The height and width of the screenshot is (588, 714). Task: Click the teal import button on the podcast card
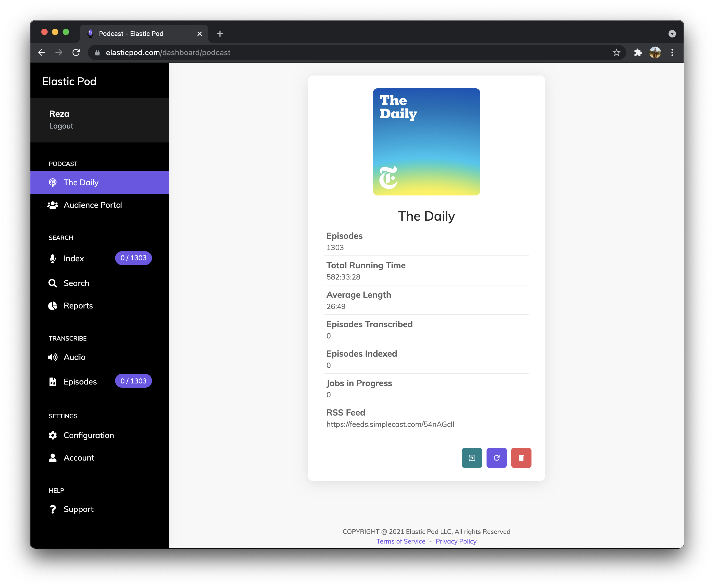(x=472, y=458)
